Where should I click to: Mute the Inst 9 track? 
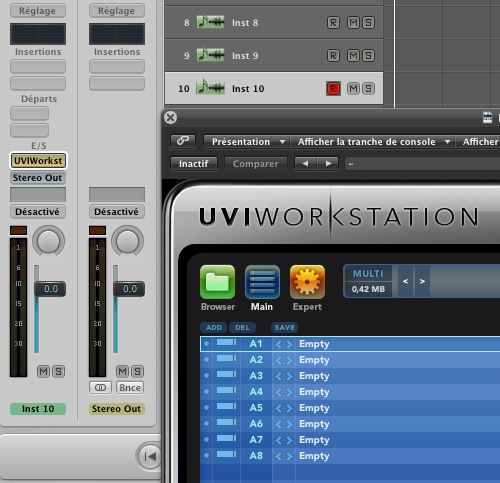(x=353, y=55)
